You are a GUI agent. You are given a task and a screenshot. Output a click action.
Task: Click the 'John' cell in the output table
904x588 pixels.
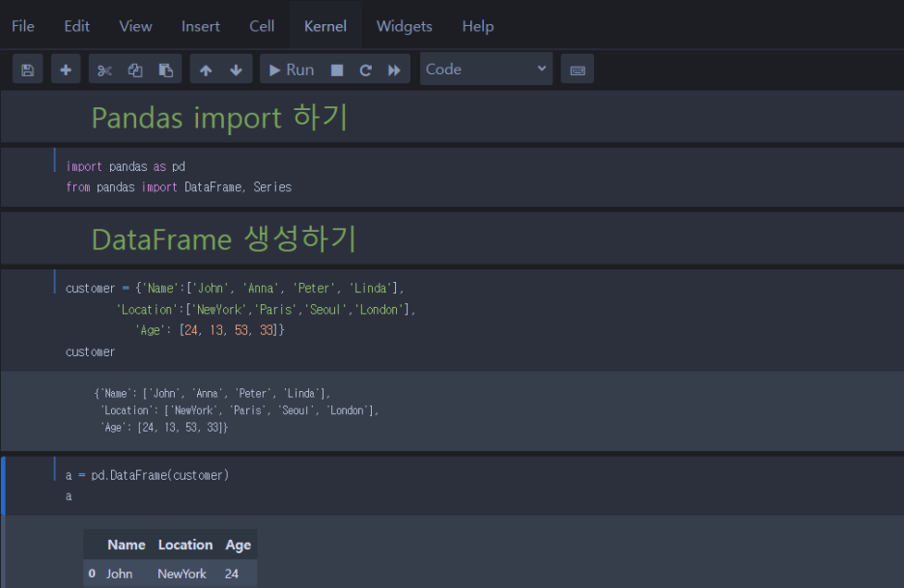[120, 574]
